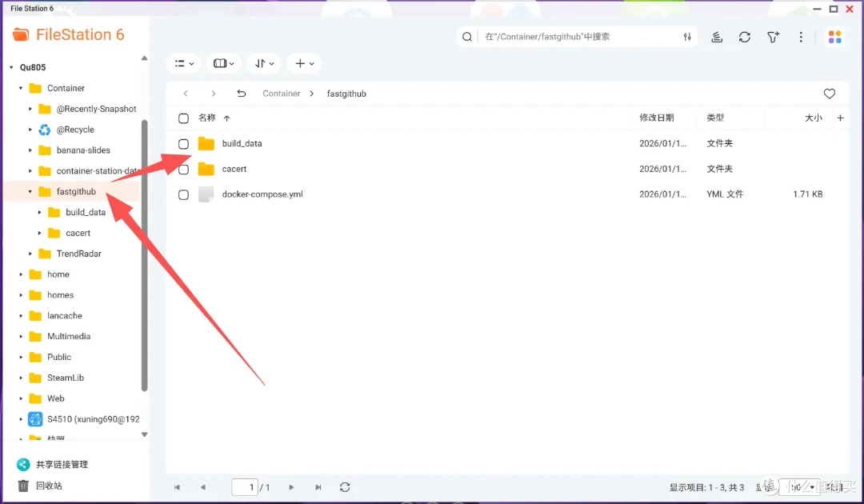Expand the Multimedia tree node
This screenshot has width=864, height=504.
point(20,337)
